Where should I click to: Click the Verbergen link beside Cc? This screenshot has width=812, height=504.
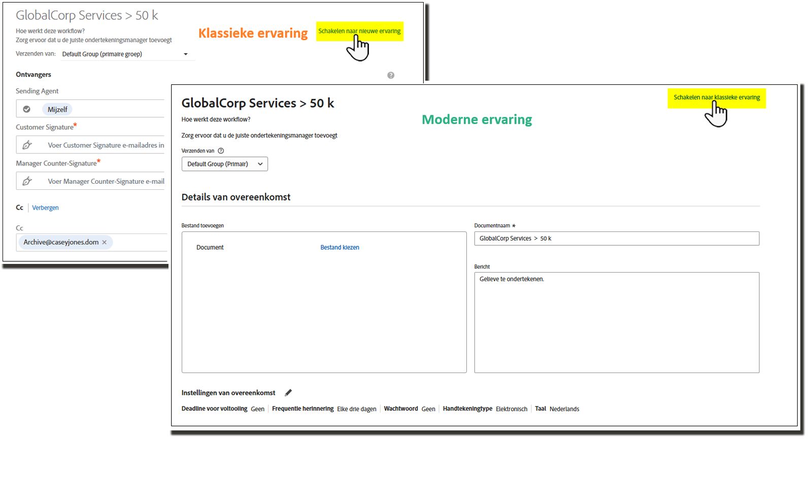pos(45,208)
